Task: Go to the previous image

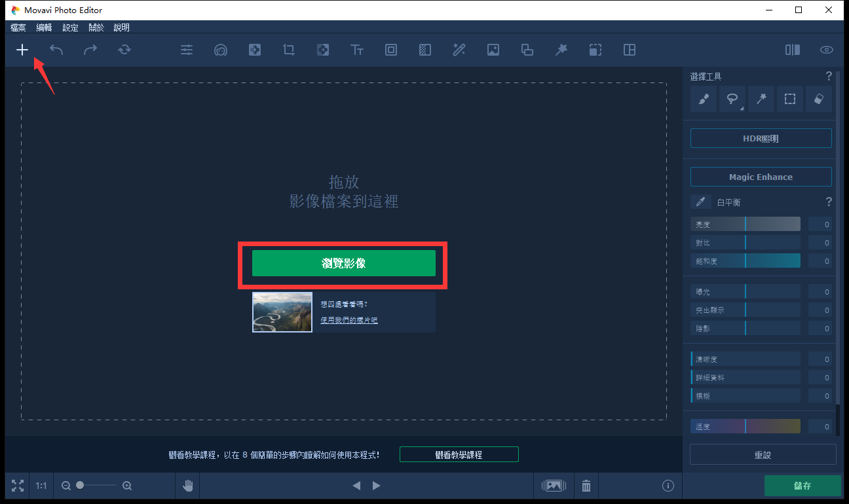Action: coord(356,486)
